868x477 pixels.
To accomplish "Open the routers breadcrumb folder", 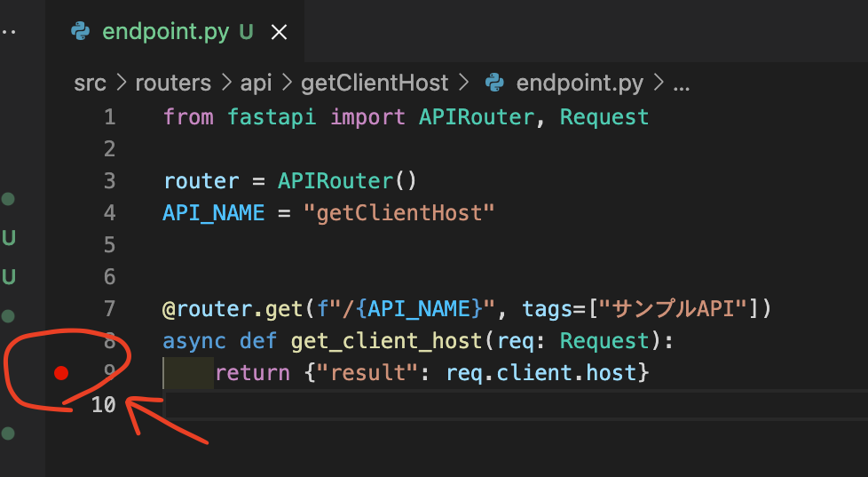I will [173, 83].
